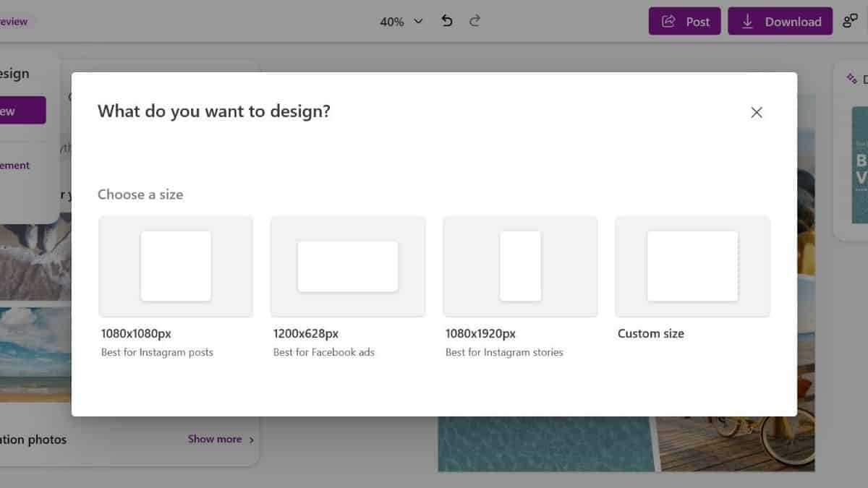Click the Redo icon
The height and width of the screenshot is (488, 868).
(x=475, y=21)
